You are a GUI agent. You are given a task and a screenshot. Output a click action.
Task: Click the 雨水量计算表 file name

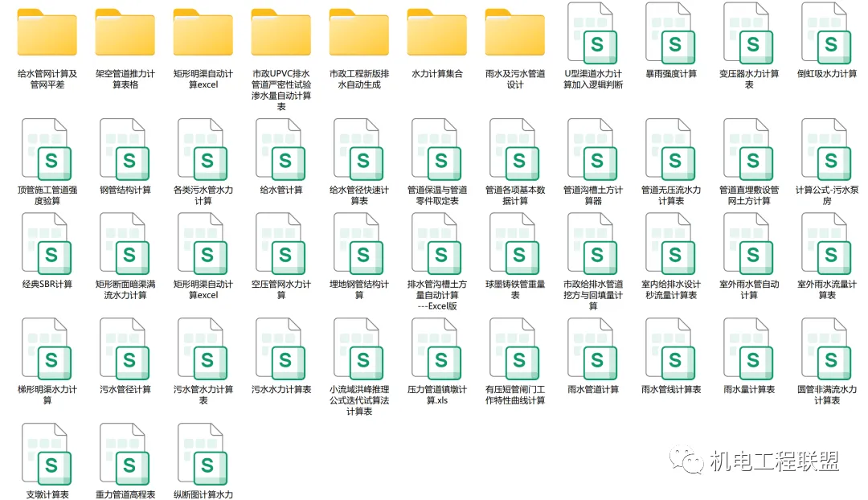[x=749, y=389]
